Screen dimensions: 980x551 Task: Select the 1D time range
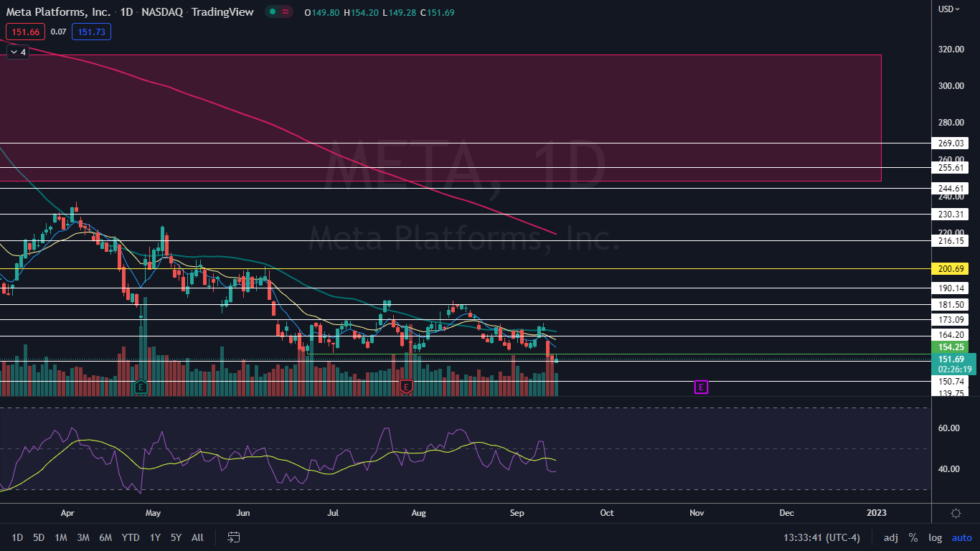pos(17,537)
